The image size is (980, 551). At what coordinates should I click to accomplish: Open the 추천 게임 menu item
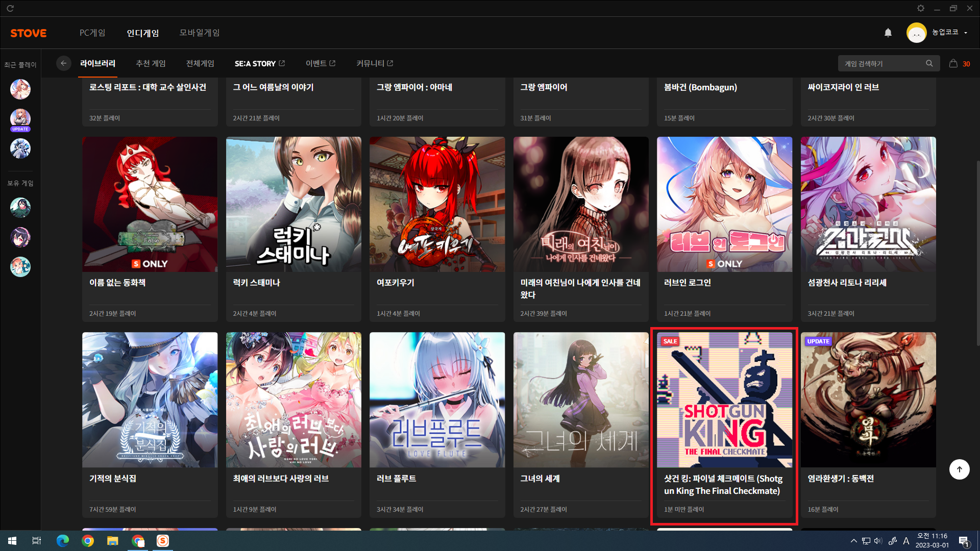(151, 63)
